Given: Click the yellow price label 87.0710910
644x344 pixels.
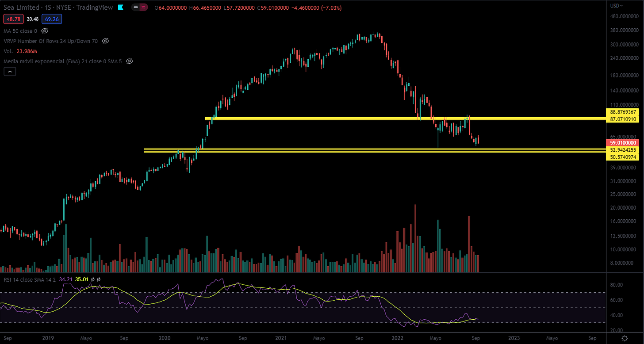Looking at the screenshot, I should coord(623,119).
